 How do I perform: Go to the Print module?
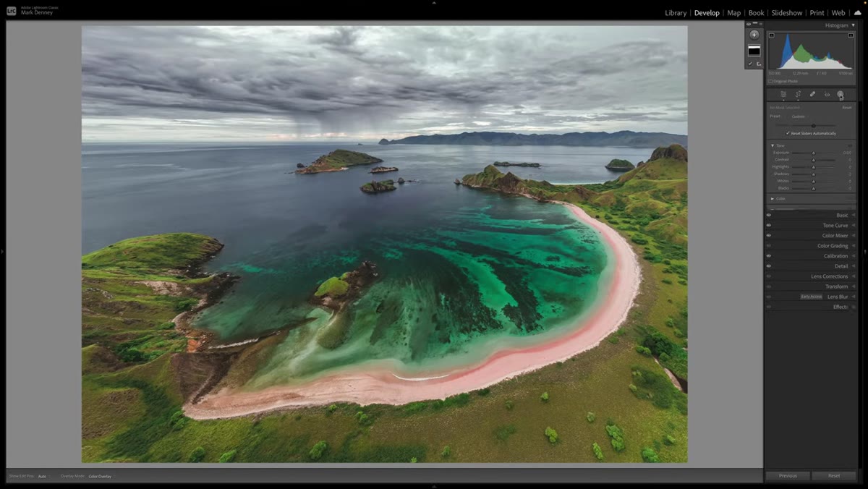click(817, 13)
